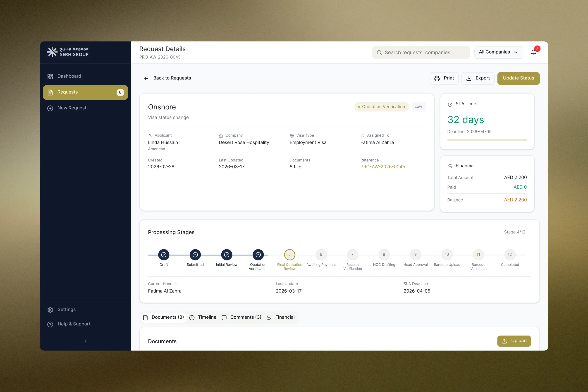Click the Upload documents button
This screenshot has width=588, height=392.
514,341
